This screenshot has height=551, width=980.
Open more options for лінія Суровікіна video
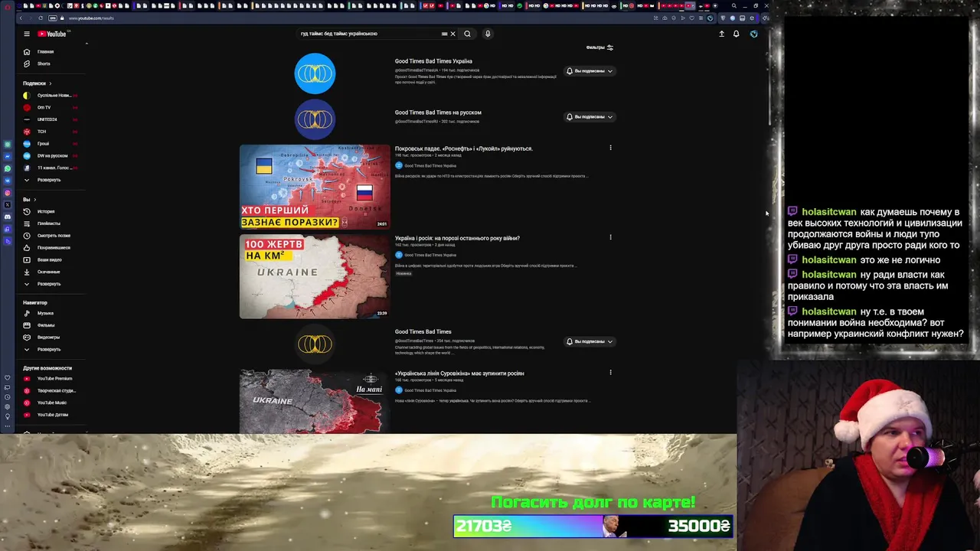(x=610, y=373)
